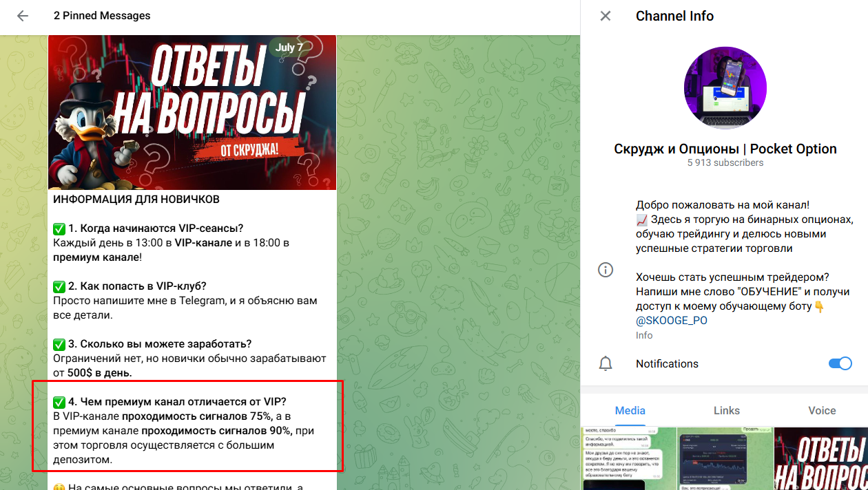Screen dimensions: 868x490
Task: Click the '3. Сколько вы можете заработать?' question
Action: pos(160,344)
